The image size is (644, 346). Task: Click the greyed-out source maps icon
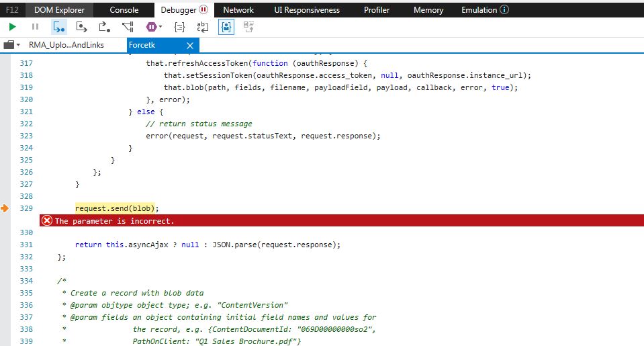(x=249, y=27)
